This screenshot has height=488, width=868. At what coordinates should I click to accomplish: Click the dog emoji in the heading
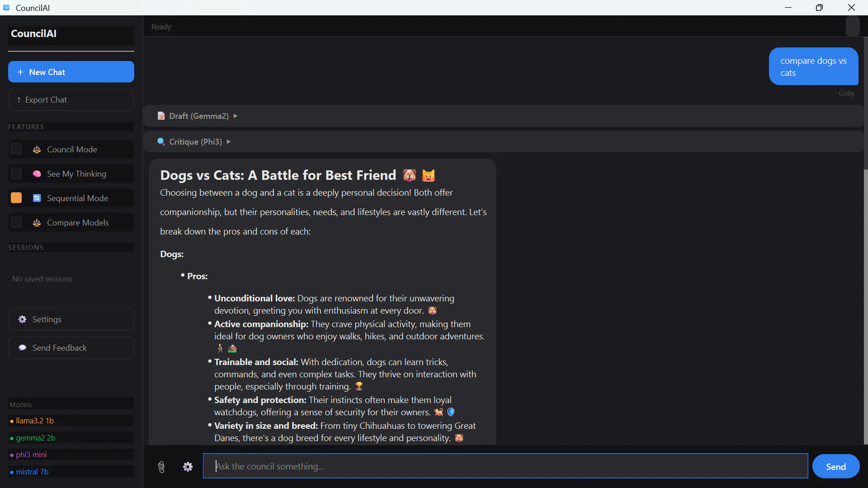click(410, 175)
